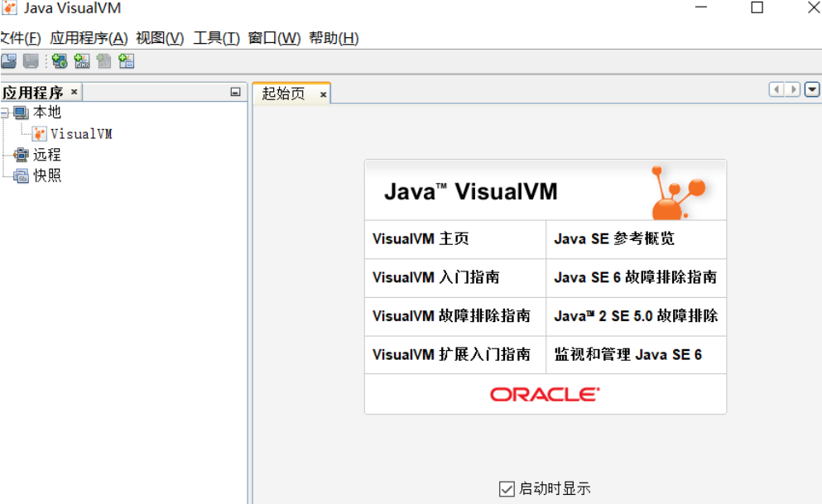Image resolution: width=822 pixels, height=504 pixels.
Task: Open the VisualVM 主页 link
Action: (421, 239)
